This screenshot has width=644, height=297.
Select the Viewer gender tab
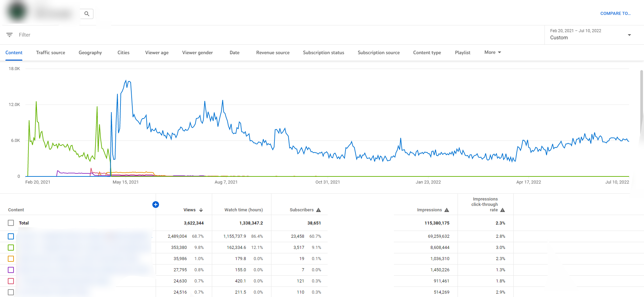coord(197,52)
